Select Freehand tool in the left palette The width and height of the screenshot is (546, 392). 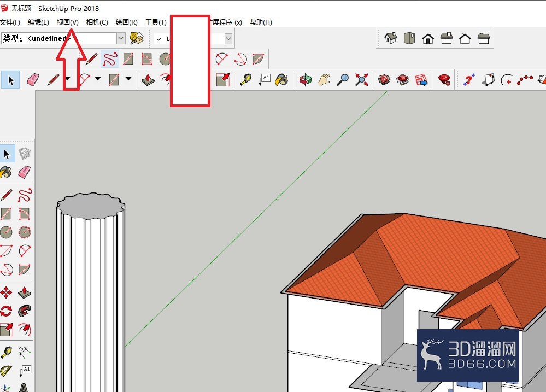pos(25,196)
